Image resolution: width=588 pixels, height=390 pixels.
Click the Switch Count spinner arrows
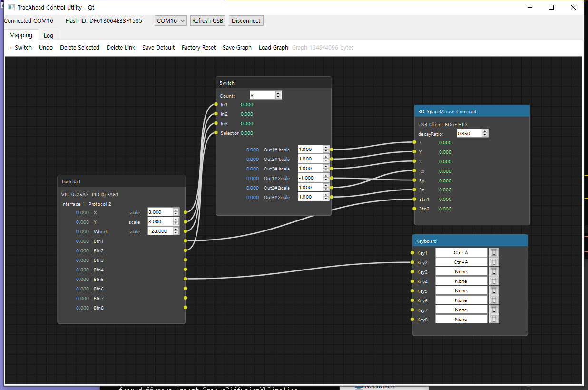[278, 95]
